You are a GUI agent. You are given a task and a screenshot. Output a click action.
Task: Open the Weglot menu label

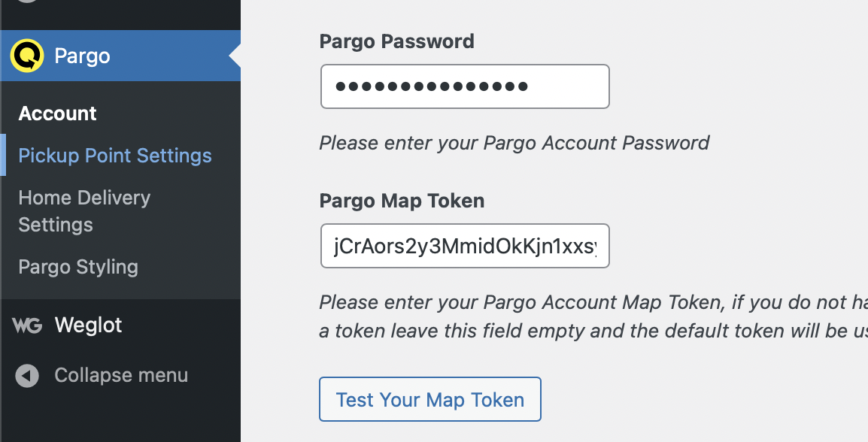click(x=88, y=325)
